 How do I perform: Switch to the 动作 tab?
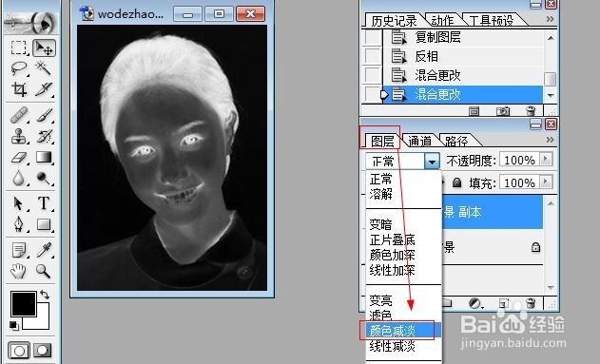point(442,21)
